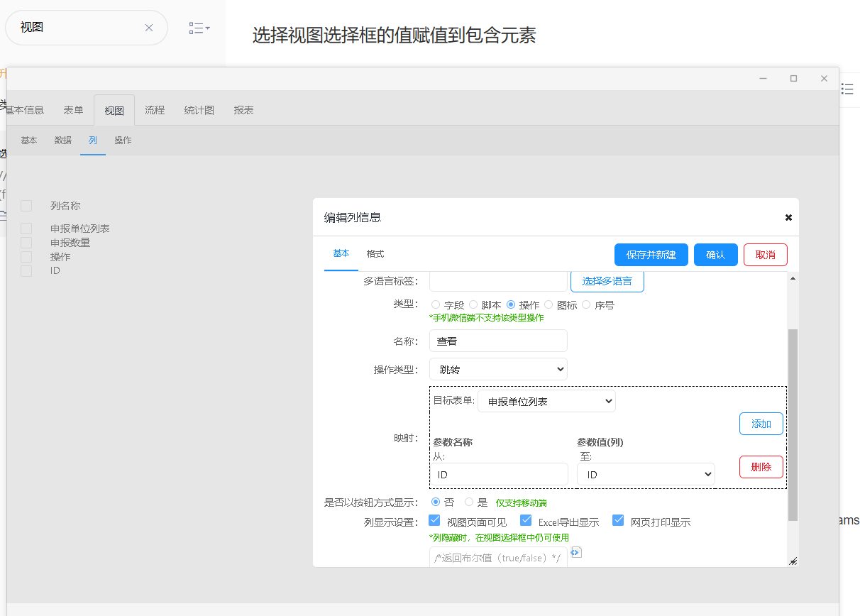Focus the 名称 input containing 查看
Image resolution: width=860 pixels, height=616 pixels.
point(498,341)
